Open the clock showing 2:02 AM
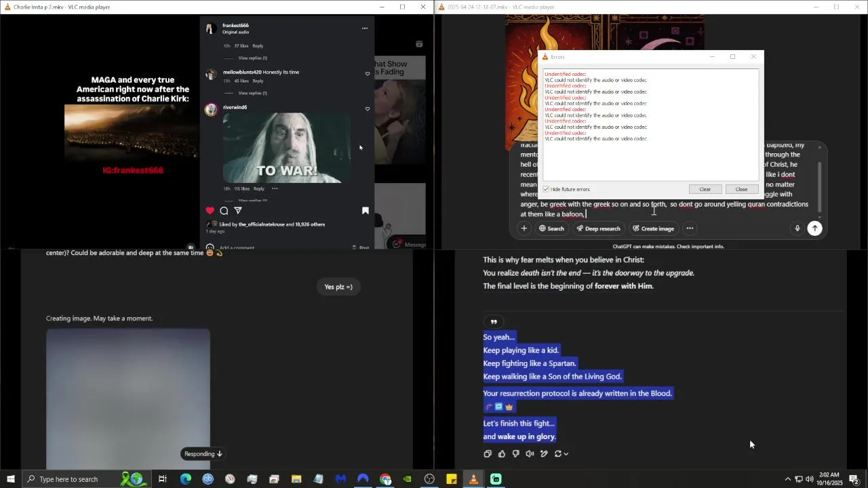This screenshot has width=868, height=488. point(829,479)
